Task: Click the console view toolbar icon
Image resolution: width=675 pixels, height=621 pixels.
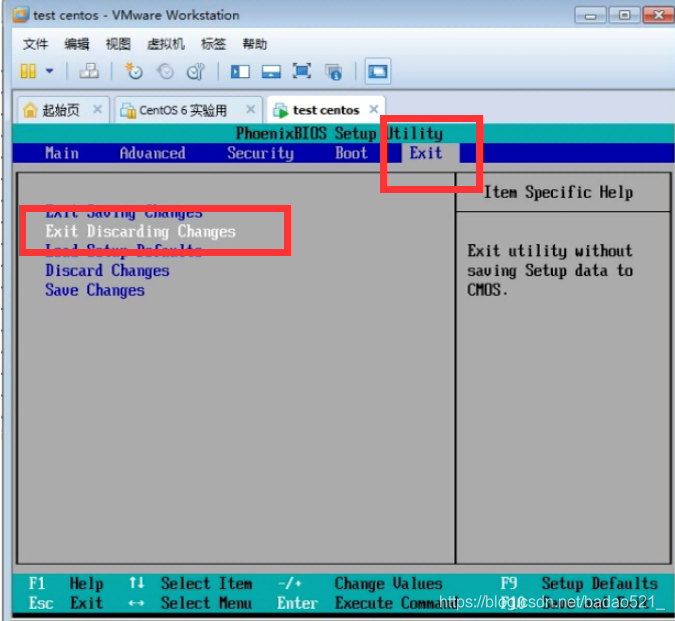Action: pyautogui.click(x=378, y=71)
